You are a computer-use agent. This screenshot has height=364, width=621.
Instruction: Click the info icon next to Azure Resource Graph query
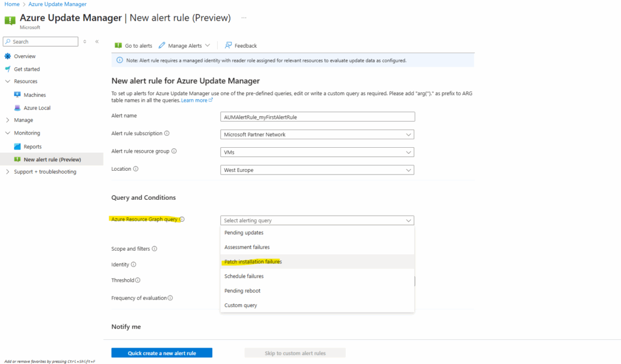pyautogui.click(x=182, y=219)
